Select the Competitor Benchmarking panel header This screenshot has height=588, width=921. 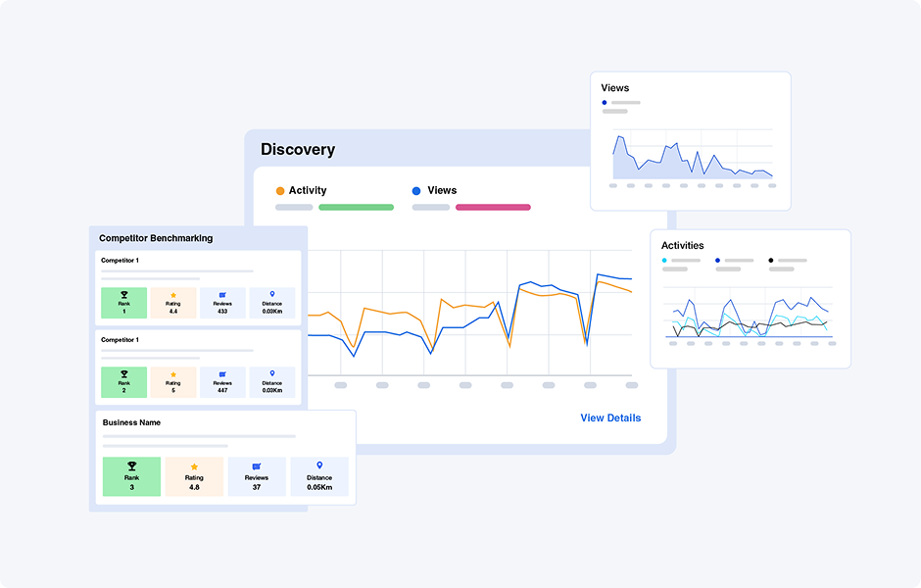156,238
